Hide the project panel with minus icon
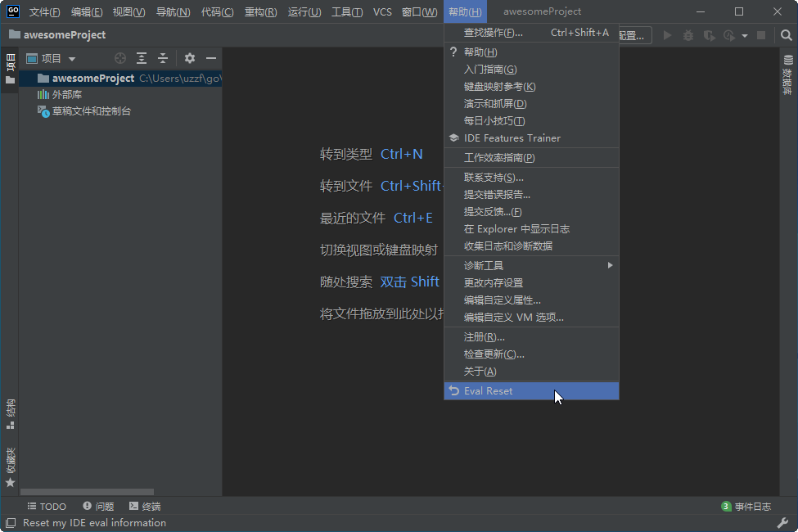Viewport: 798px width, 532px height. (x=211, y=59)
